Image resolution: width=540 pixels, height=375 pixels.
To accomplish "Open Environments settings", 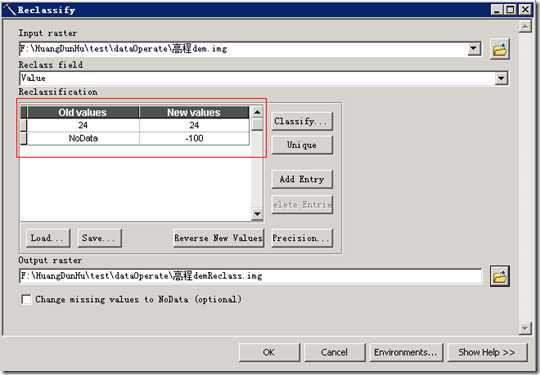I will [406, 352].
